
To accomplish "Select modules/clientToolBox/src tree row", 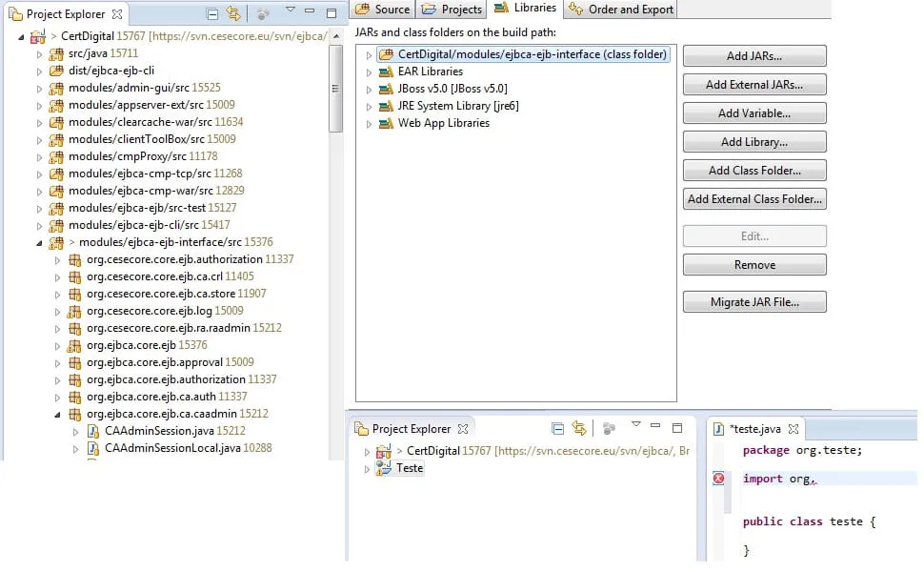I will coord(152,139).
